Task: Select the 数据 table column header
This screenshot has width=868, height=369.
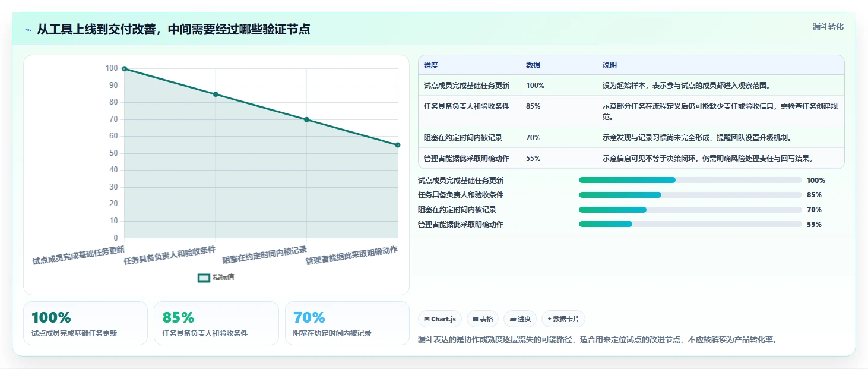Action: (x=533, y=65)
